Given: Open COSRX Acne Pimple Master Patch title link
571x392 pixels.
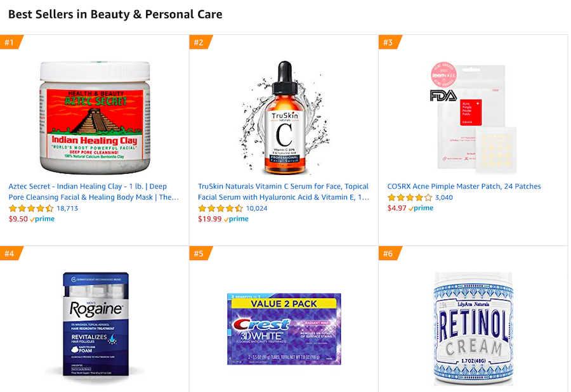Looking at the screenshot, I should (464, 186).
